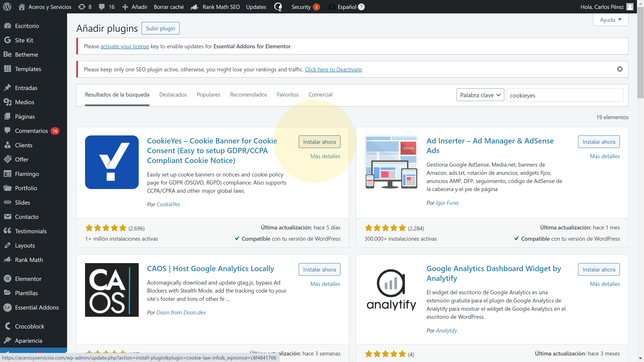The width and height of the screenshot is (644, 362).
Task: Open Más detalles for CookieYes
Action: point(325,156)
